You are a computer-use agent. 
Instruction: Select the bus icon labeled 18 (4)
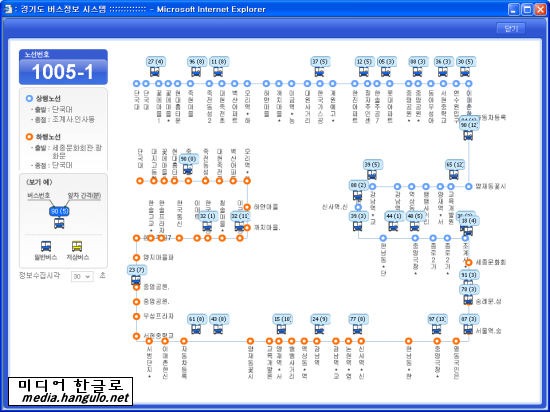click(x=468, y=231)
